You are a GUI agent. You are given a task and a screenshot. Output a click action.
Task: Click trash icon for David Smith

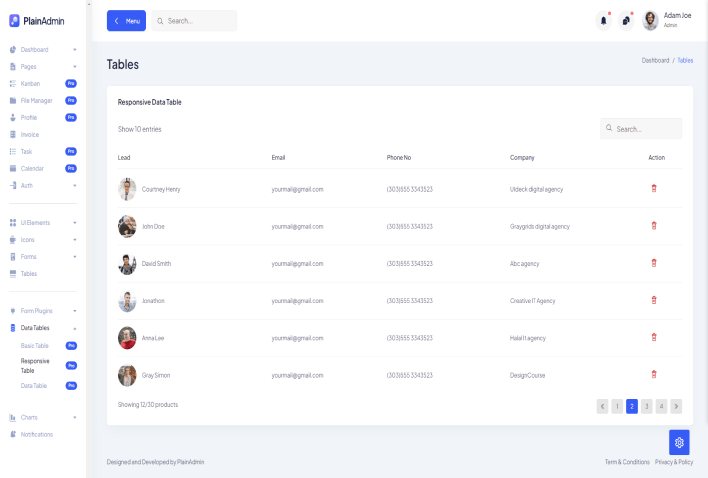pyautogui.click(x=654, y=263)
